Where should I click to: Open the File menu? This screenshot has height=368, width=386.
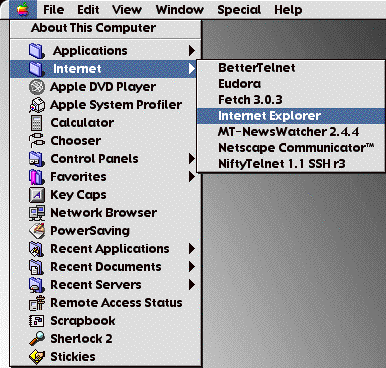[54, 10]
